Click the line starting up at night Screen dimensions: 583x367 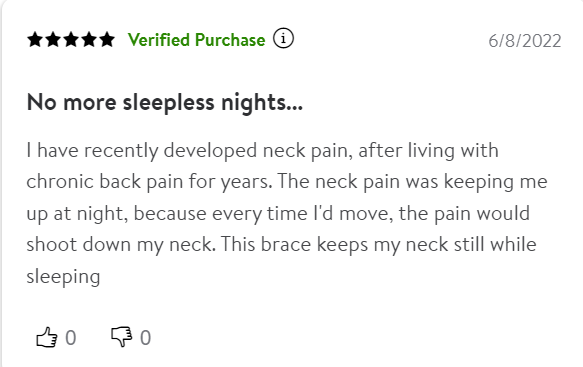pos(278,213)
